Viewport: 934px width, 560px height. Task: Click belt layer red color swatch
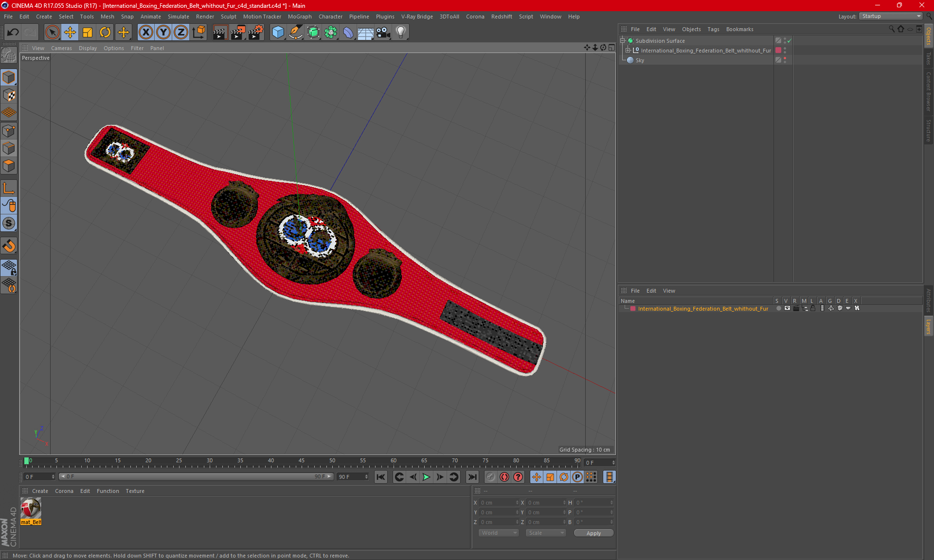coord(633,308)
